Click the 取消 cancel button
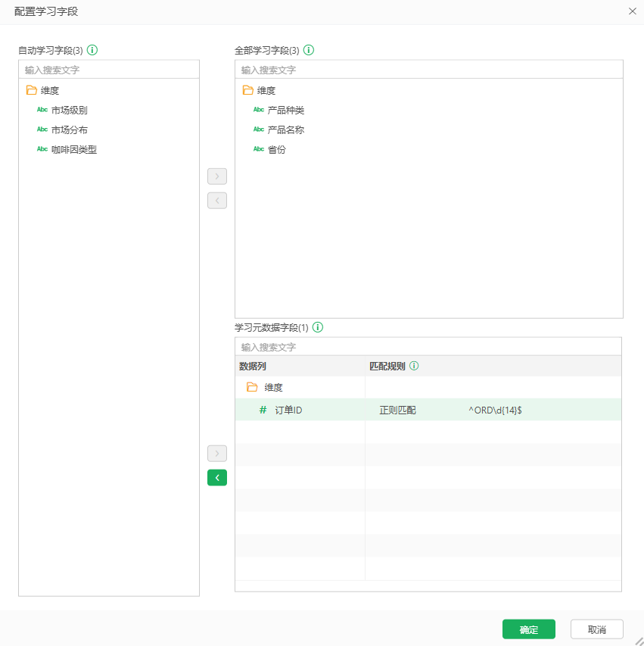The image size is (644, 646). (596, 629)
